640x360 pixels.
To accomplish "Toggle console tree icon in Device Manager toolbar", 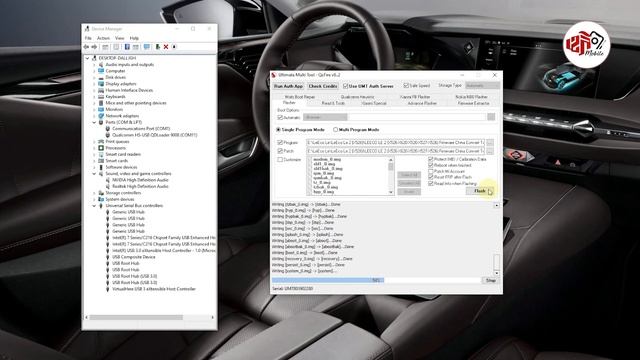I will coord(105,47).
